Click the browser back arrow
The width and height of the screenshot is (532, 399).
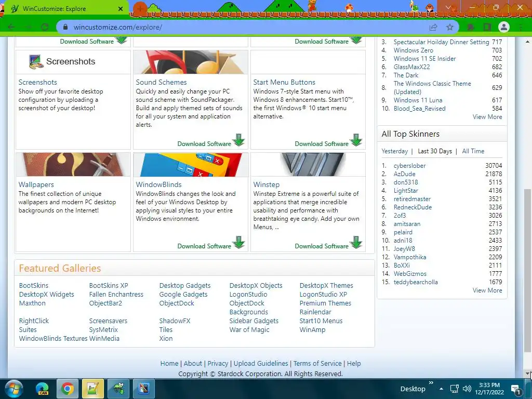pos(11,27)
